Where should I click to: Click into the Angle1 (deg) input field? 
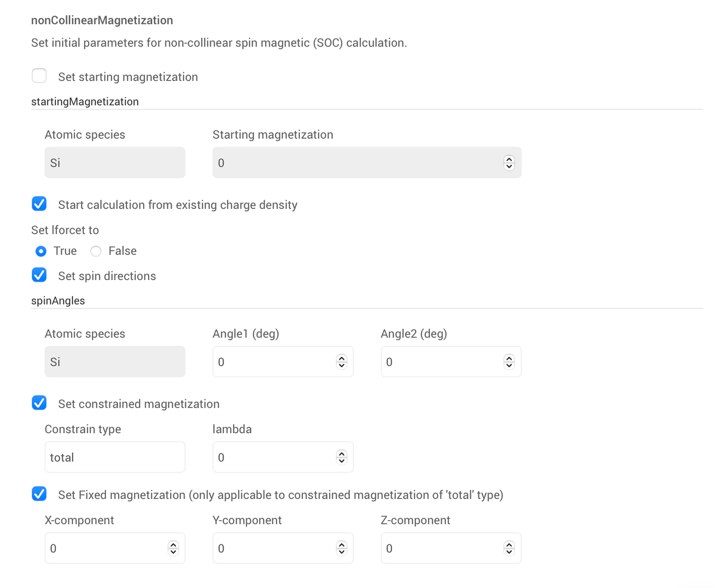coord(273,362)
